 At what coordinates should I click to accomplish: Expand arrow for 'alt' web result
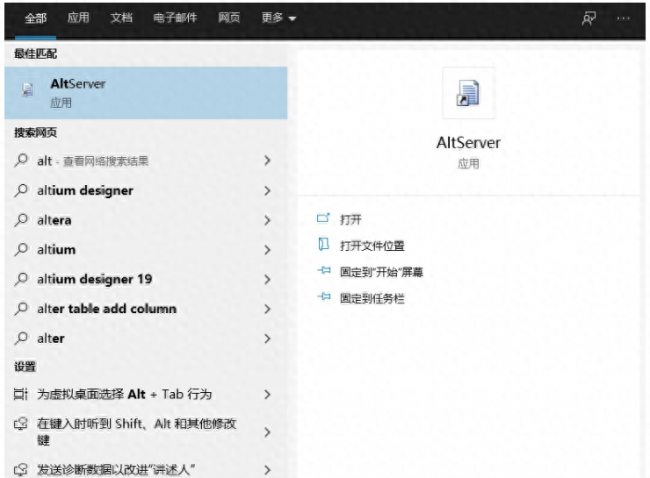pos(267,161)
